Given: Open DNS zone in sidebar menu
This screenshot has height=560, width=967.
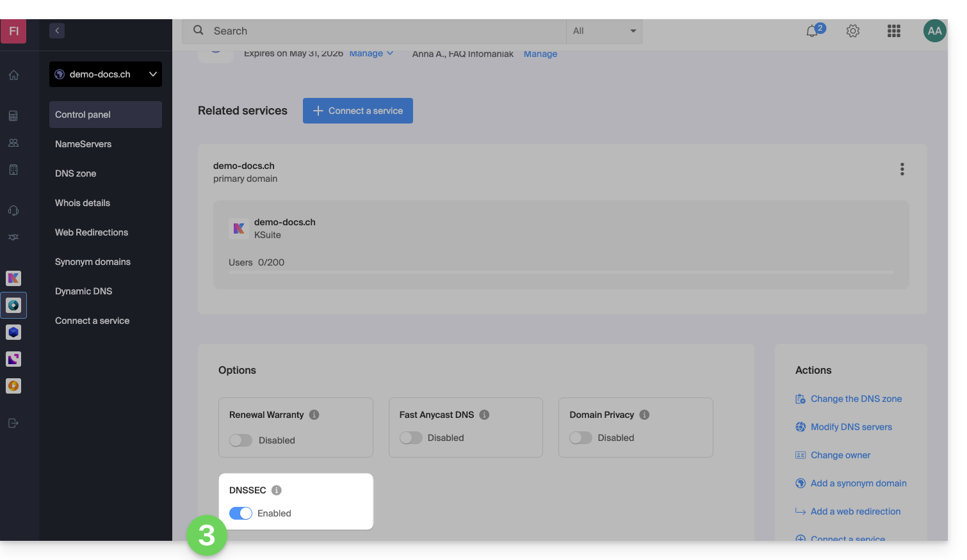Looking at the screenshot, I should 76,173.
